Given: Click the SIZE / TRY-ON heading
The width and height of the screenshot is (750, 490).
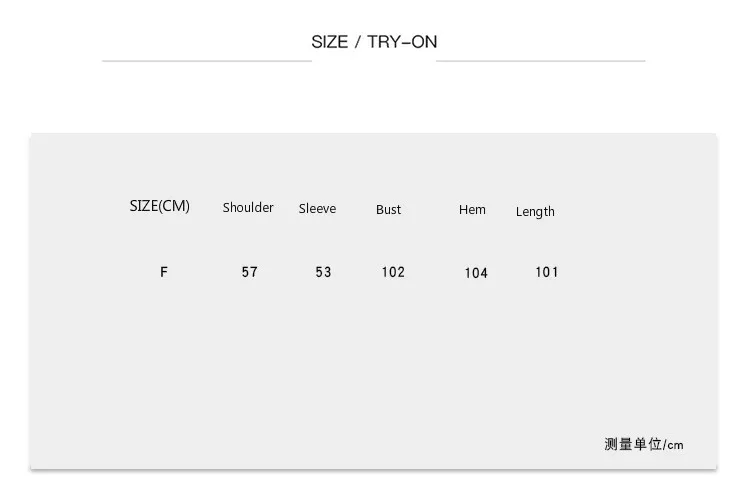Looking at the screenshot, I should coord(374,42).
